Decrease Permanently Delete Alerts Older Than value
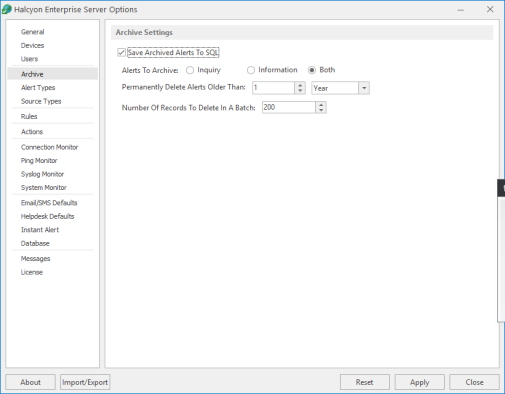This screenshot has height=394, width=505. [300, 91]
